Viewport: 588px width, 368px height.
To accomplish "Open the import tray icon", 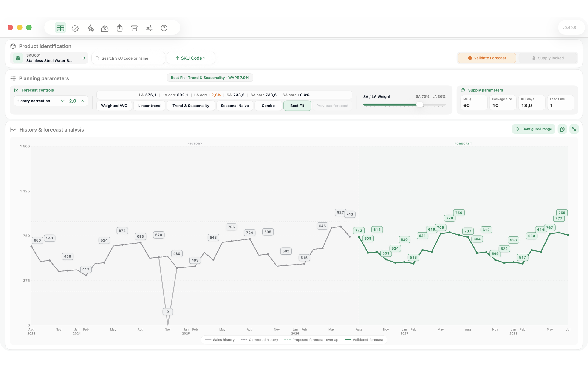I will pos(105,28).
